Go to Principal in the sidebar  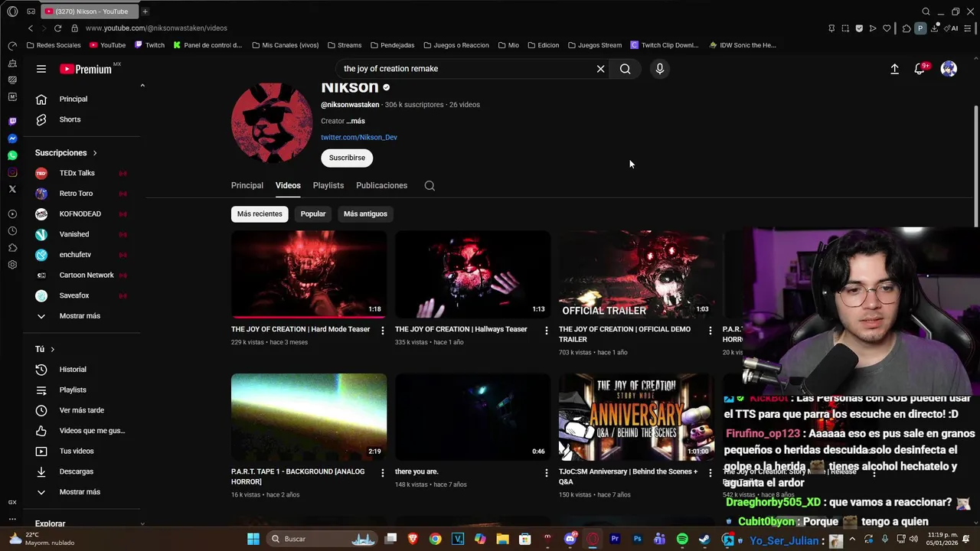pos(82,99)
